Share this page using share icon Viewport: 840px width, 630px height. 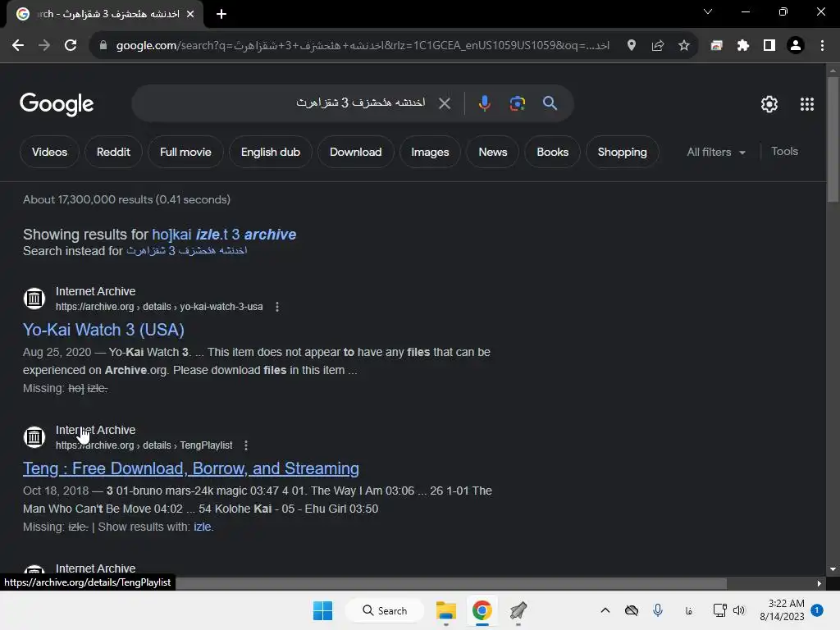tap(658, 46)
